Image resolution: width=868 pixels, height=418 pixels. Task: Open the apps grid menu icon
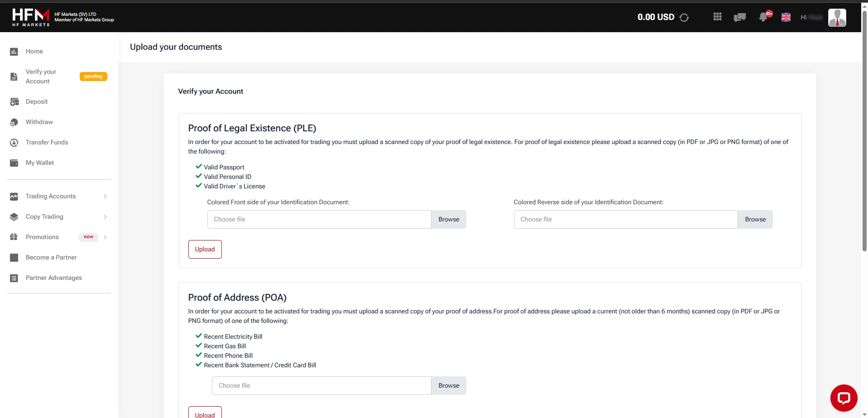(x=717, y=17)
